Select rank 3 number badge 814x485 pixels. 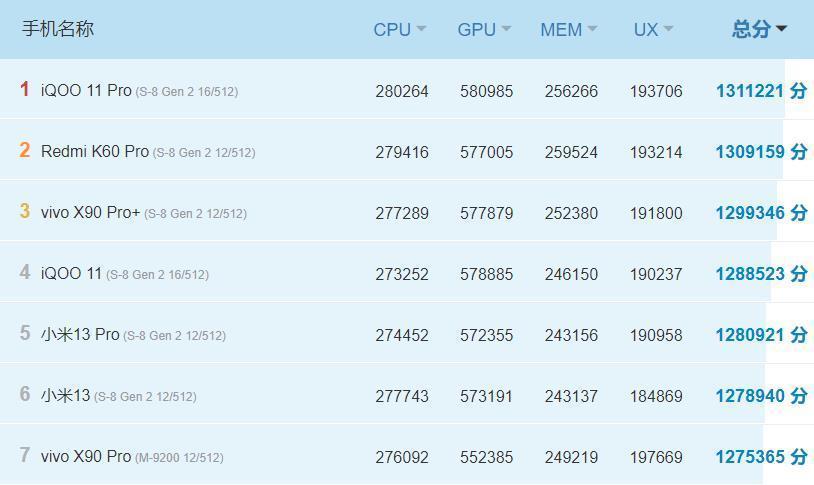pos(25,212)
